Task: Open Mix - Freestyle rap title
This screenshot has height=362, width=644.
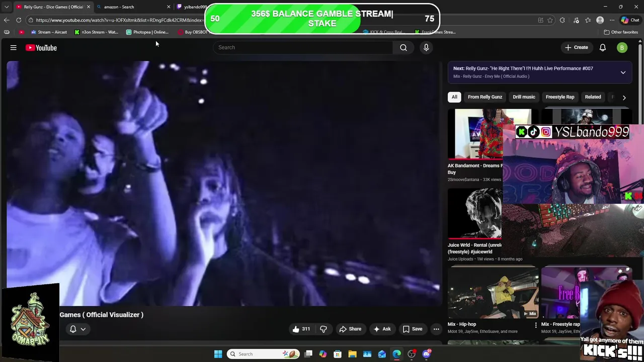Action: (x=560, y=324)
